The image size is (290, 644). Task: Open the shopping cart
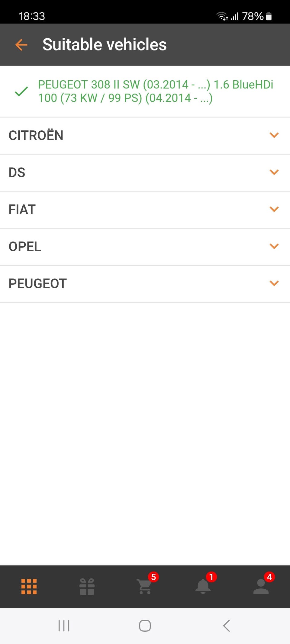145,586
